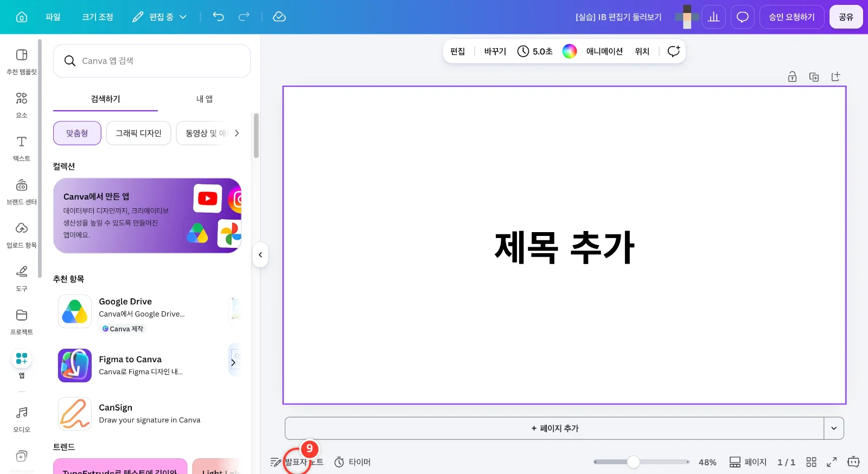868x474 pixels.
Task: Open the 업로드 항목 uploads panel
Action: point(22,235)
